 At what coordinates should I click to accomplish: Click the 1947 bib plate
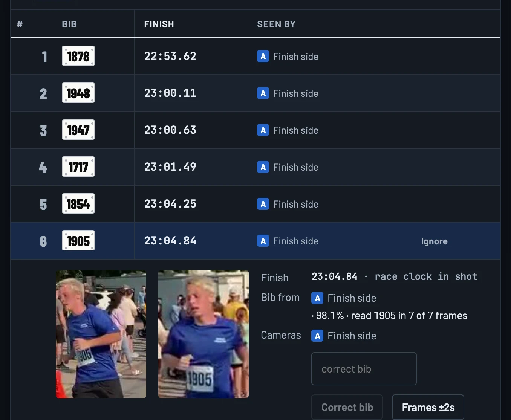(x=78, y=130)
